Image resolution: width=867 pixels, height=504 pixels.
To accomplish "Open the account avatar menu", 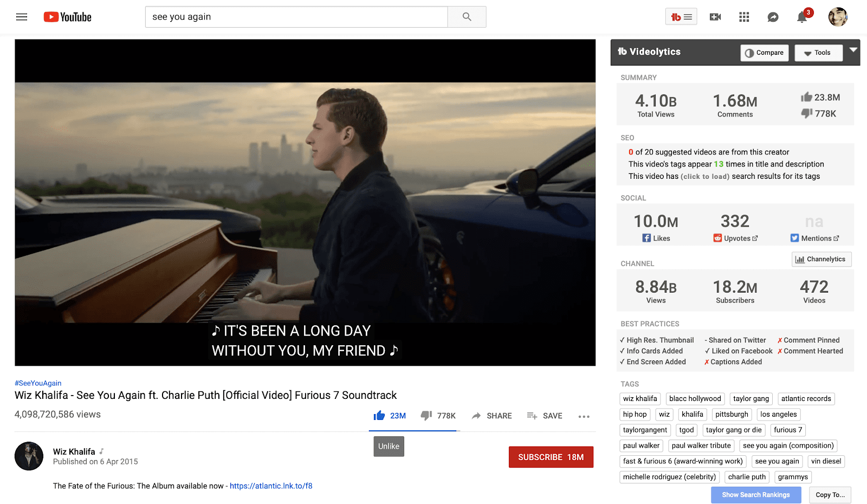I will pyautogui.click(x=838, y=17).
